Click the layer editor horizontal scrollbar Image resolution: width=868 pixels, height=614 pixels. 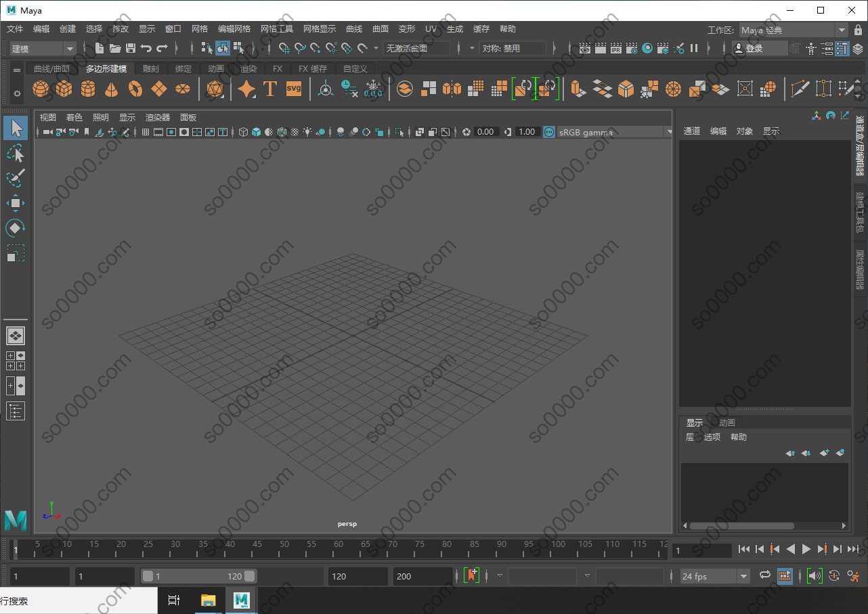(741, 525)
